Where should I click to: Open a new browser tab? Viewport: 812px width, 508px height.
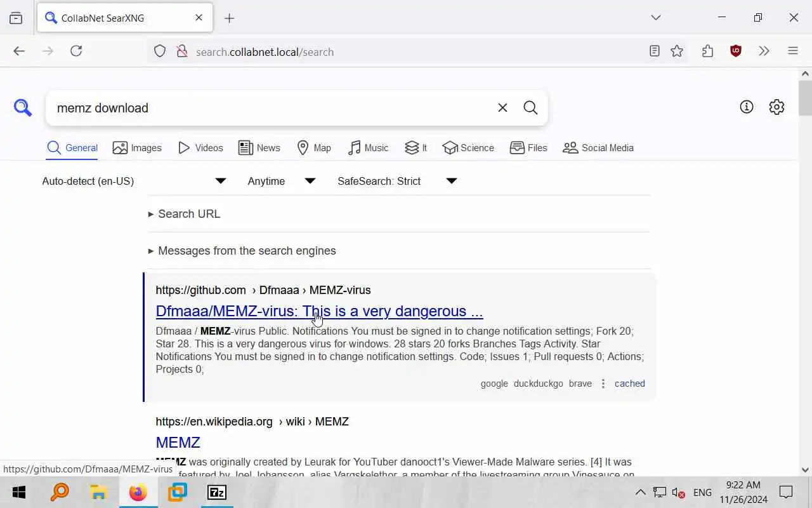[230, 18]
